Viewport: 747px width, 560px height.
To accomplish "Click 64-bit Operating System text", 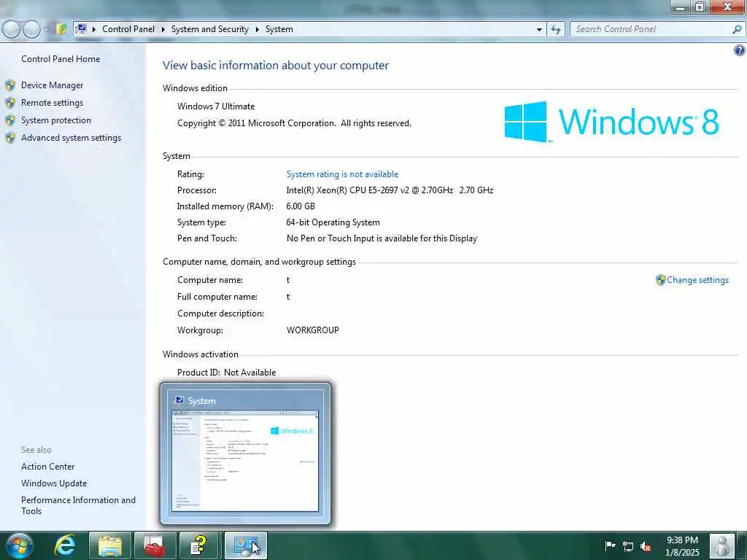I will point(333,222).
